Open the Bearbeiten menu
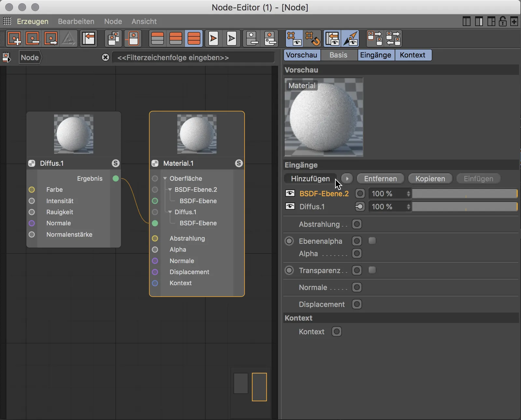This screenshot has width=521, height=420. pos(76,21)
